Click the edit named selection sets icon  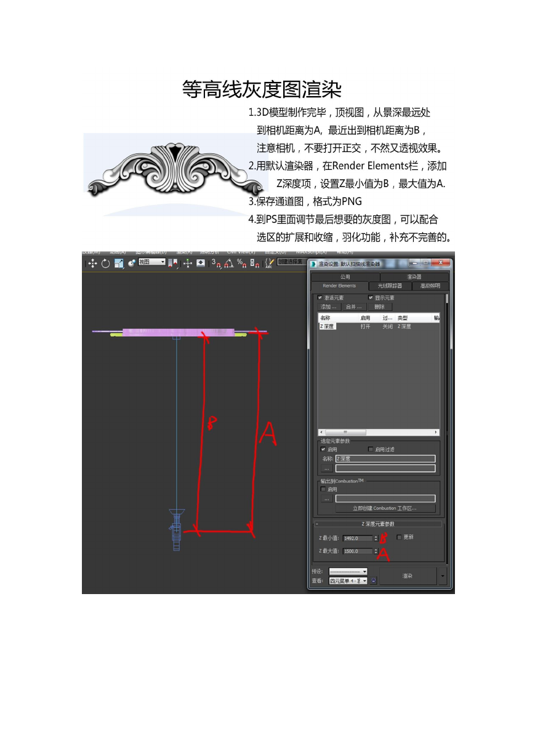pos(269,263)
